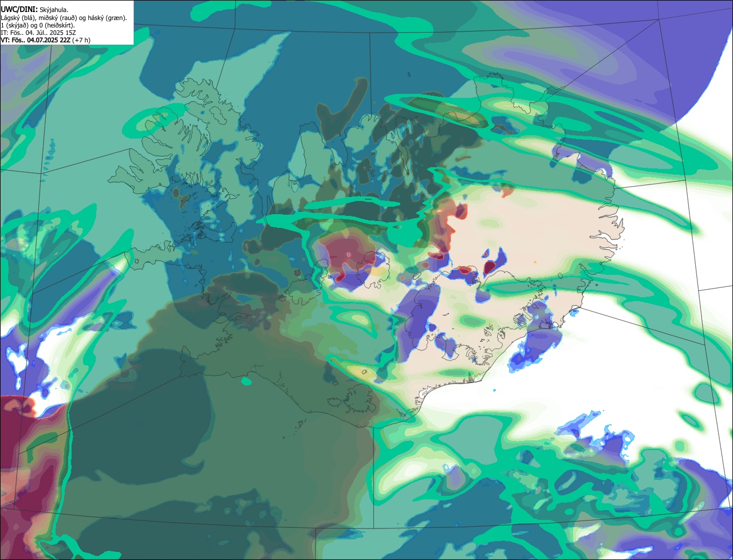Click the word 'Skýjahula.' in the legend
Image resolution: width=733 pixels, height=560 pixels.
(x=54, y=10)
